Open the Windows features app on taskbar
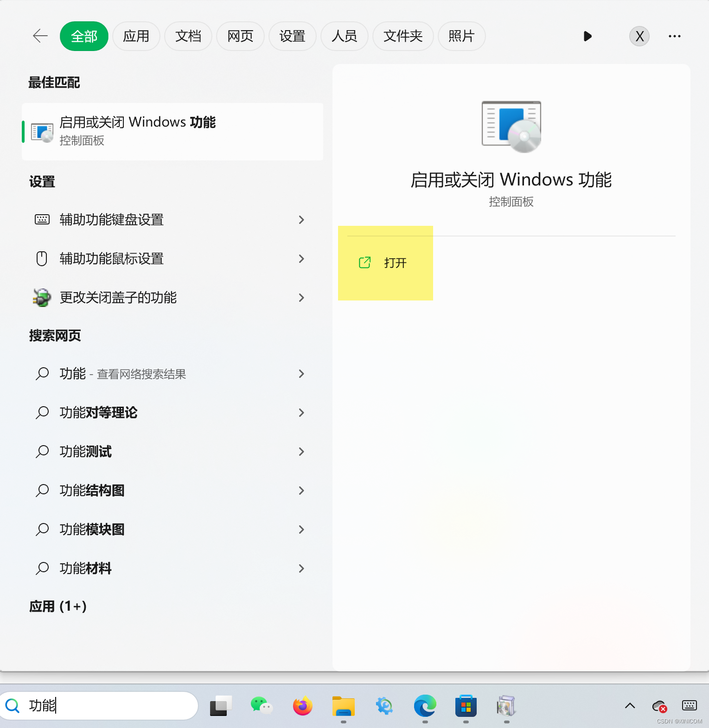 (506, 706)
